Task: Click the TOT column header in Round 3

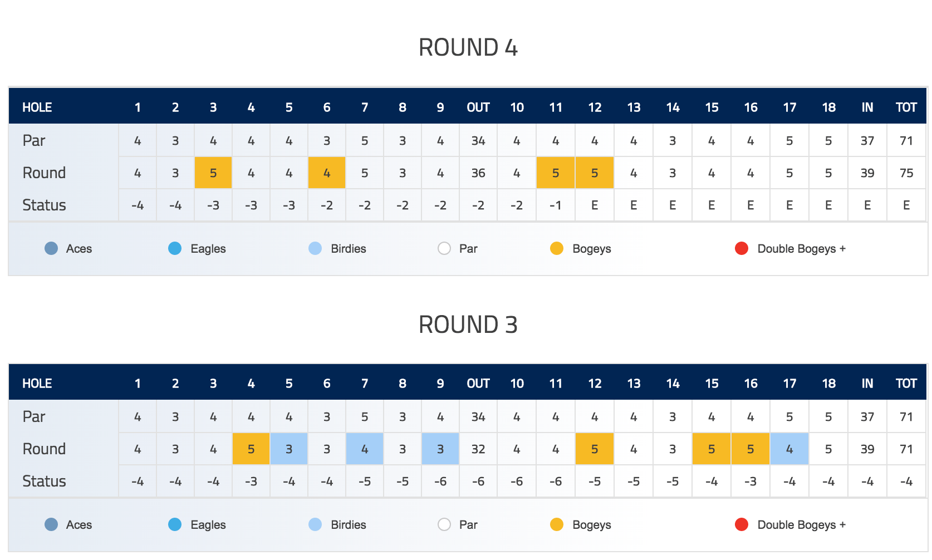Action: (906, 383)
